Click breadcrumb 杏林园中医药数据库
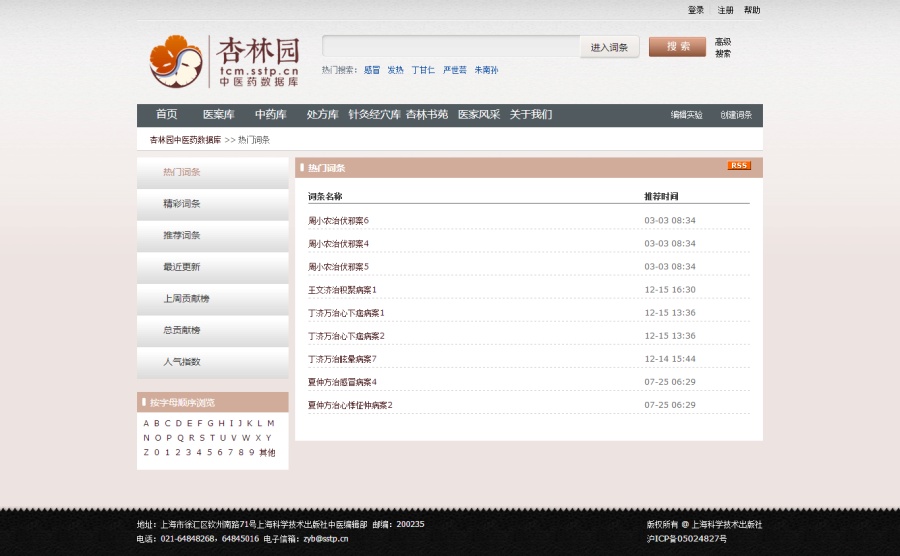 (185, 140)
